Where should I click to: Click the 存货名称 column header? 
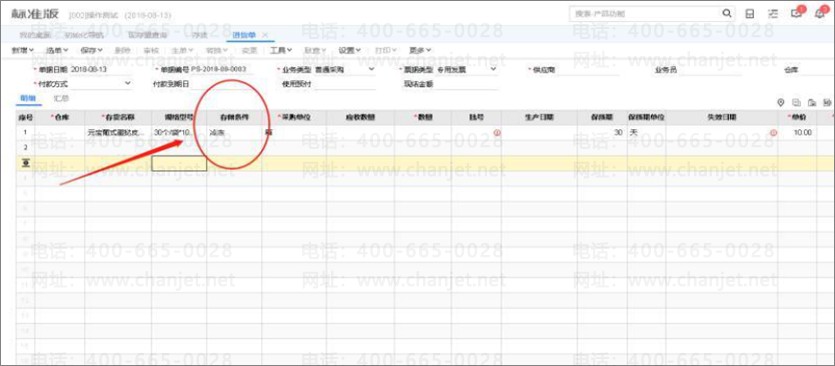pos(118,117)
